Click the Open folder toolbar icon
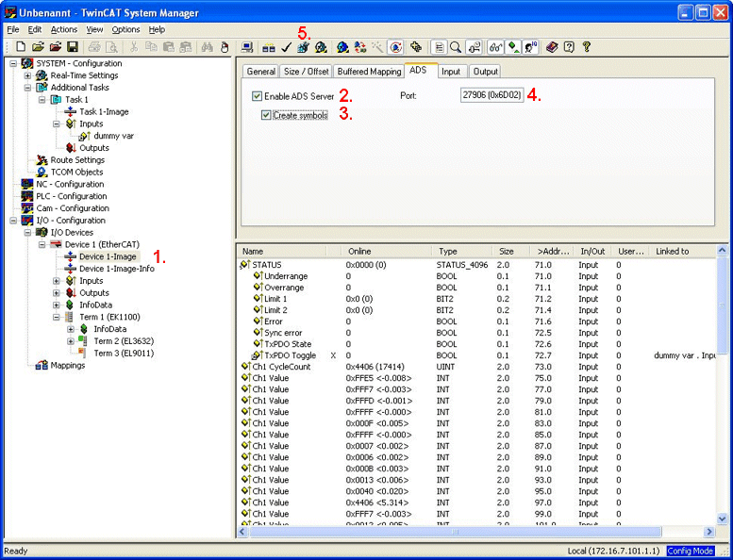Screen dimensions: 733x560 [38, 47]
